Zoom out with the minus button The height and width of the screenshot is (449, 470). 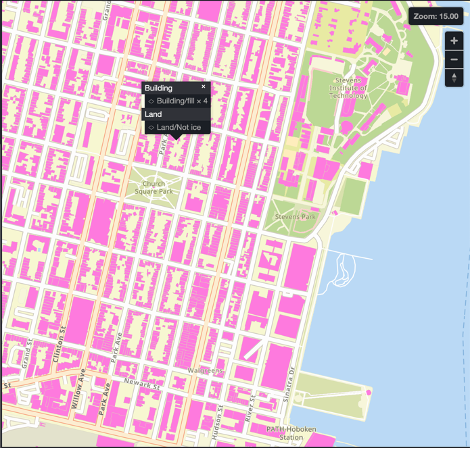(454, 60)
